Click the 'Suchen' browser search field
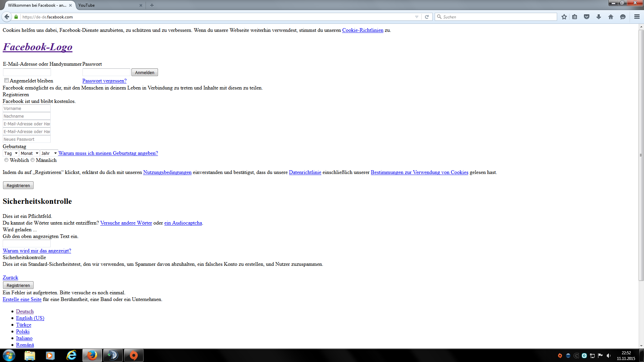 click(496, 17)
